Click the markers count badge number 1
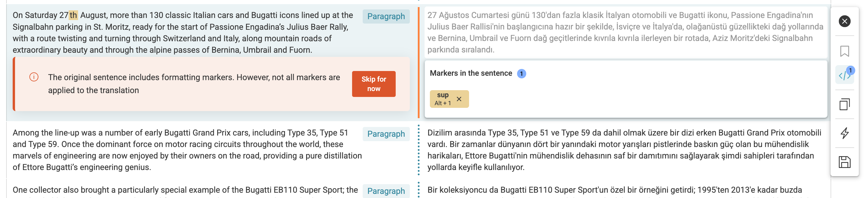868x198 pixels. coord(521,73)
